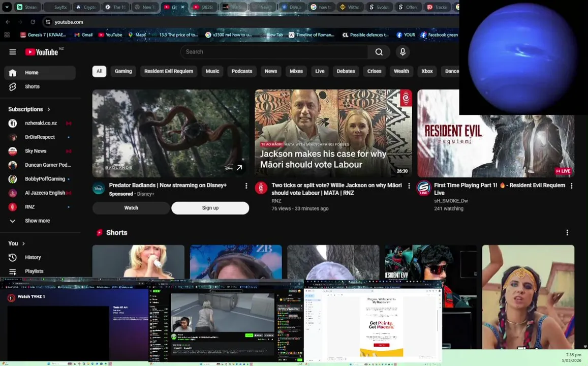Click the search magnifier button
Screen dimensions: 588x366
379,52
